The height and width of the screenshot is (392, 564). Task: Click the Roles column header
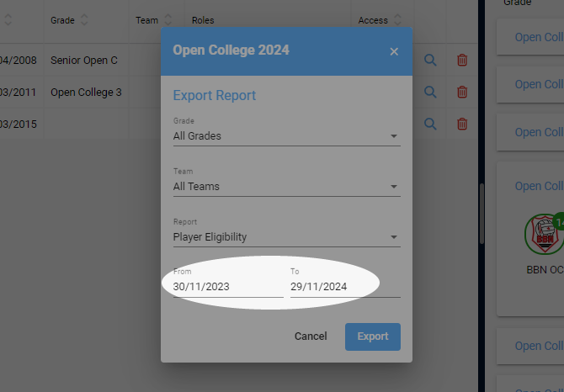[x=203, y=20]
